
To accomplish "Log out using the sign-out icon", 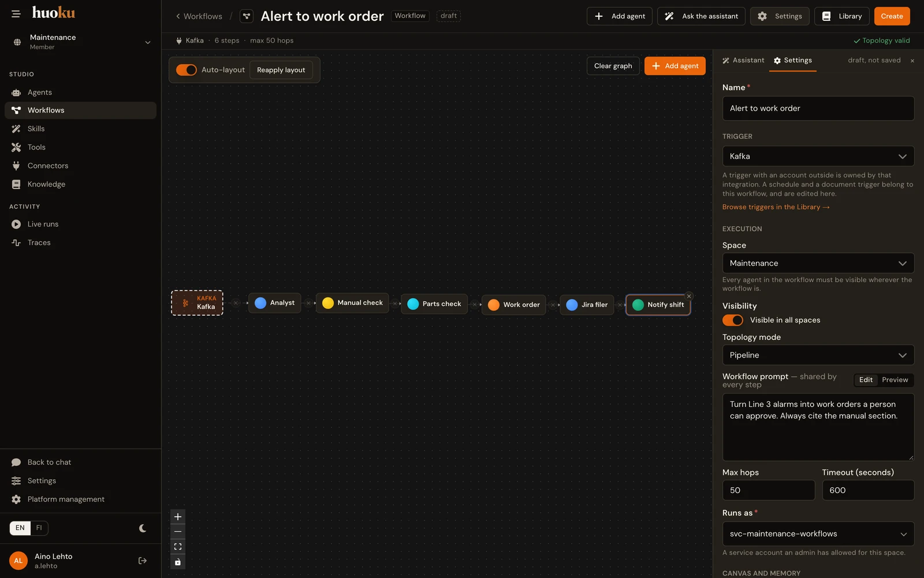I will click(143, 561).
